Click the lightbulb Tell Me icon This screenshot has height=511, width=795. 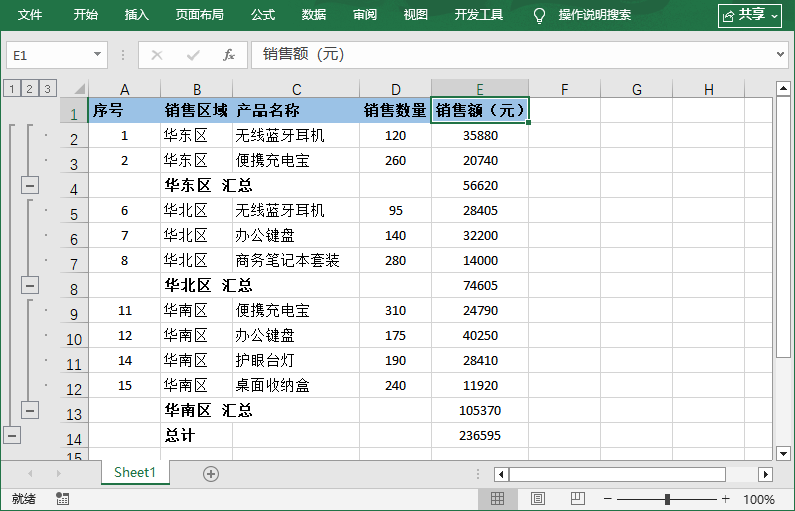pos(539,15)
